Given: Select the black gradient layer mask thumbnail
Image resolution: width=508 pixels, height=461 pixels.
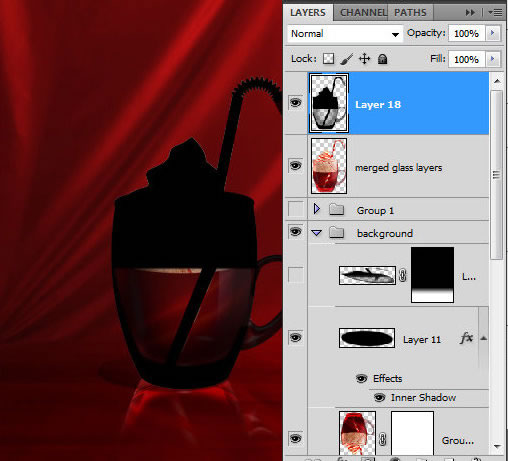Looking at the screenshot, I should 432,275.
